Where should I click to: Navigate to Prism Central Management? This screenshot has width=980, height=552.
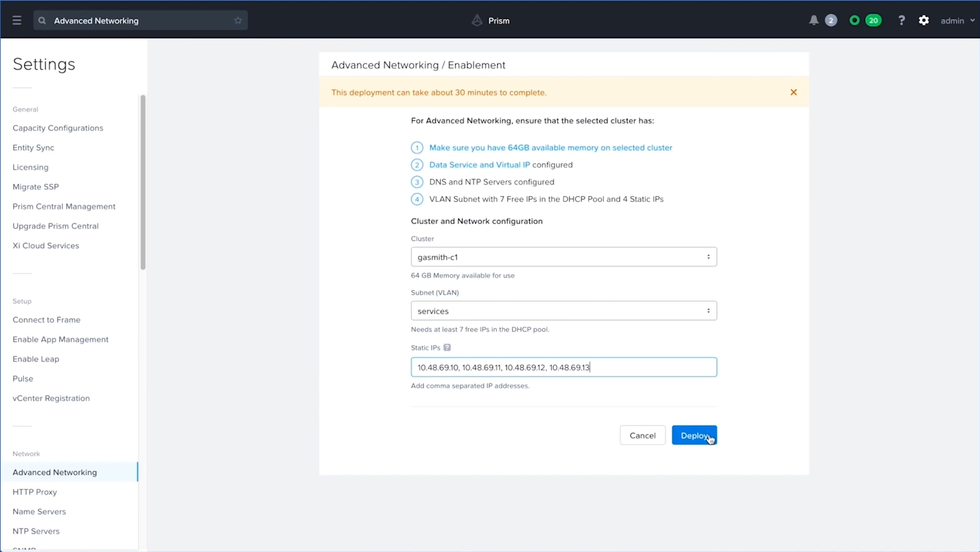click(x=64, y=206)
